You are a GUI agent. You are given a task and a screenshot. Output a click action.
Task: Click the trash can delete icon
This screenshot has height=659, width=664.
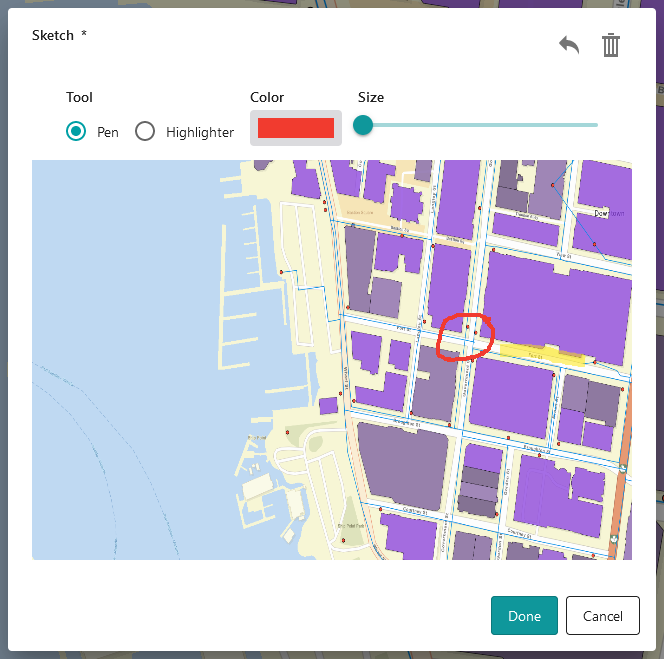click(611, 45)
